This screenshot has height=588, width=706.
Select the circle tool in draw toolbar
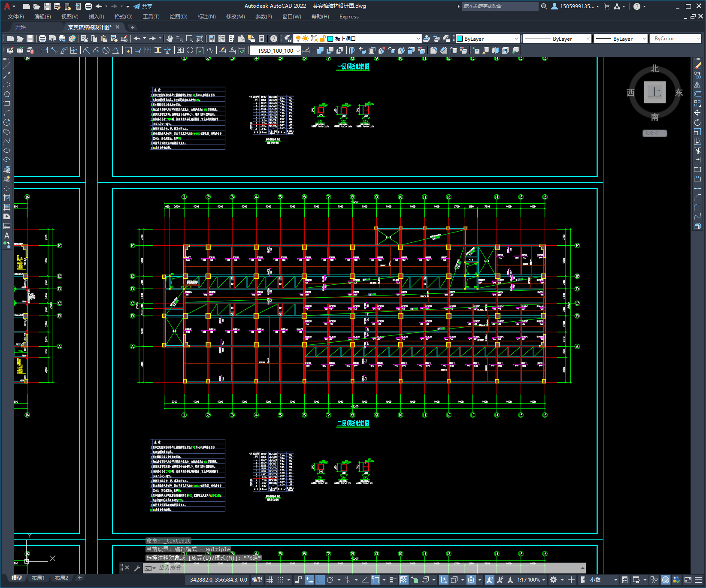[x=6, y=122]
